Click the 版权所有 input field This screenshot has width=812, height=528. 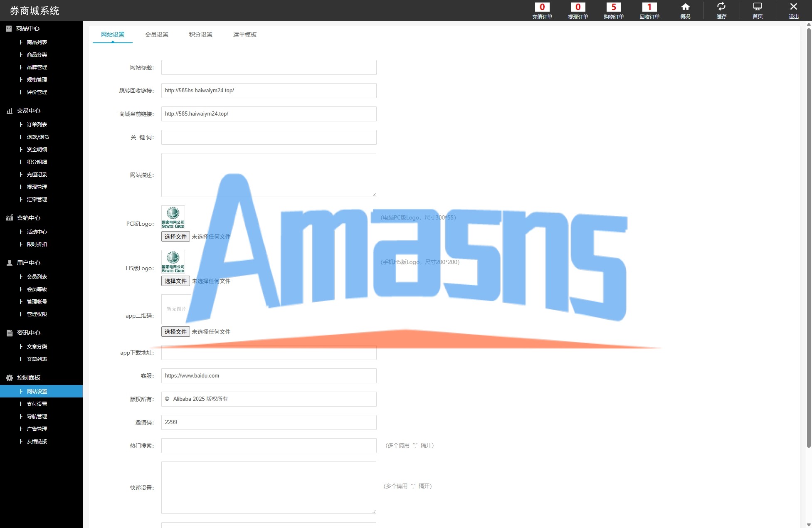click(269, 399)
